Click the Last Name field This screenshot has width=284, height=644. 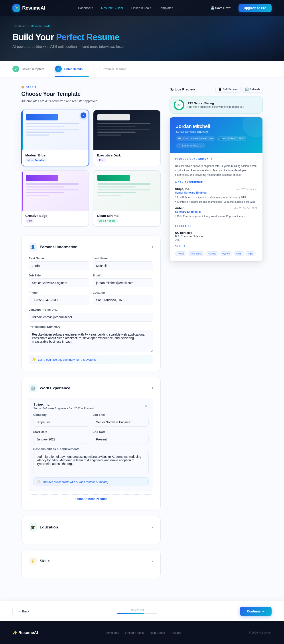click(123, 266)
